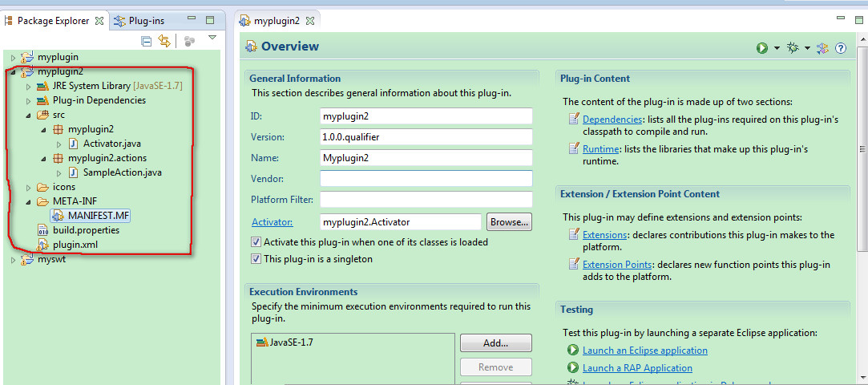The width and height of the screenshot is (868, 385).
Task: Collapse the myplugin2.actions package
Action: (x=44, y=159)
